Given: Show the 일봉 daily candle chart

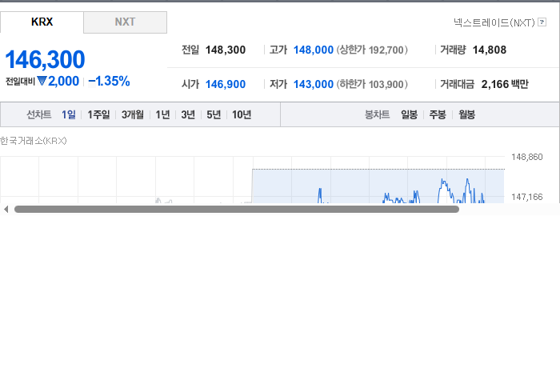Looking at the screenshot, I should 410,114.
